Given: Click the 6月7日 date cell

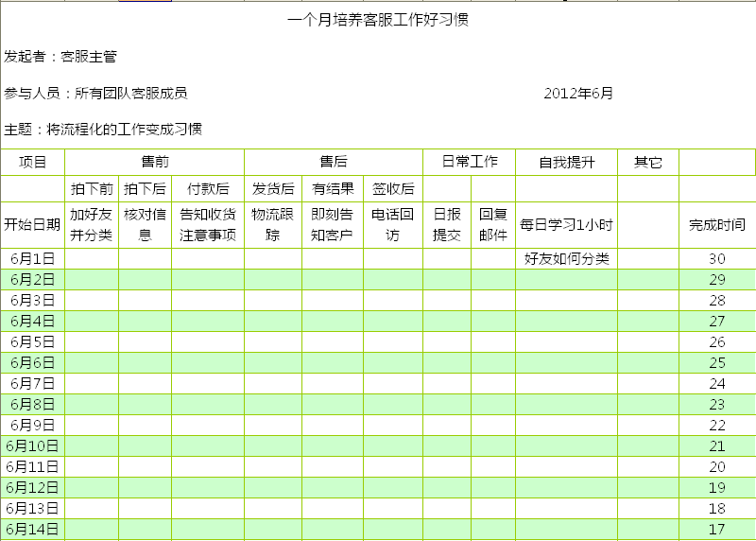Looking at the screenshot, I should (32, 384).
